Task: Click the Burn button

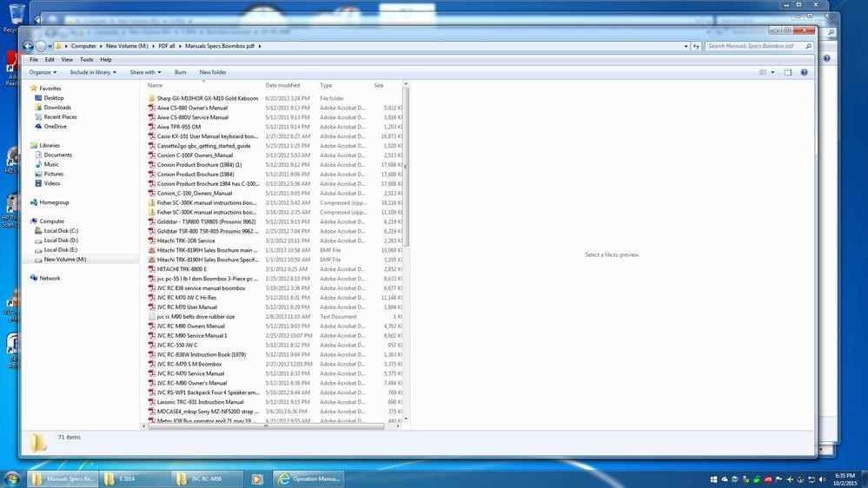Action: (181, 72)
